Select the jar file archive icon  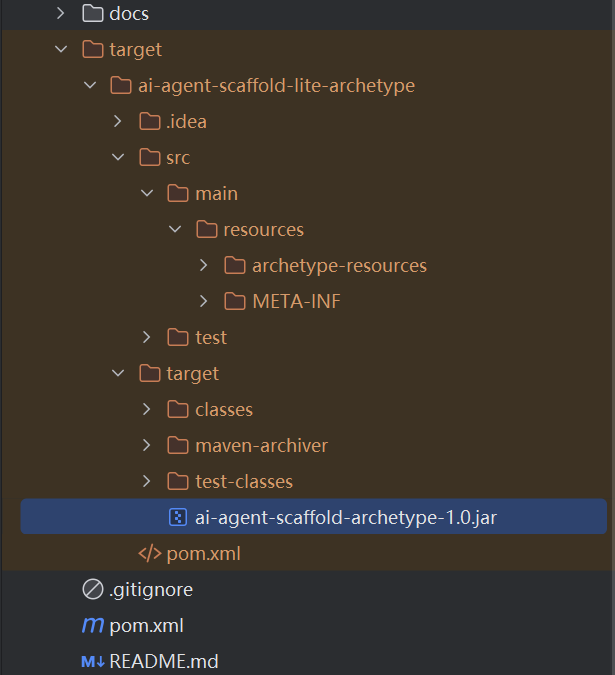178,517
